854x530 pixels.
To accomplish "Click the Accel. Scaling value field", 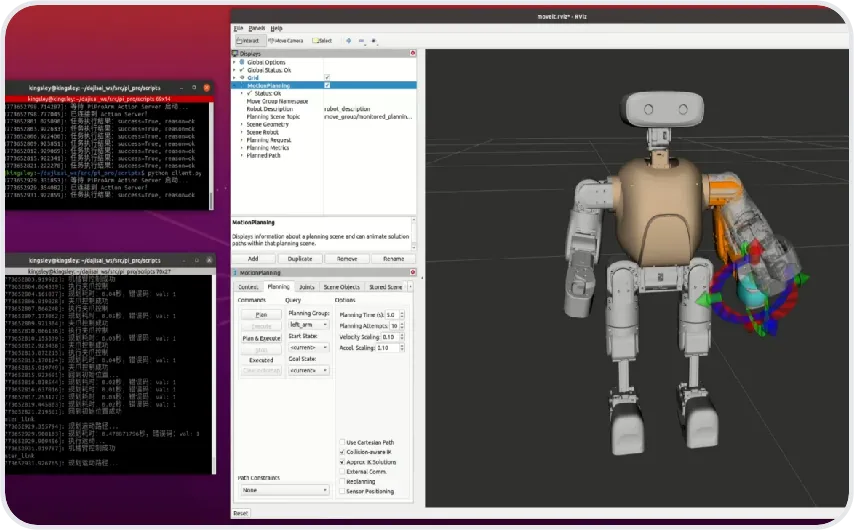I will (x=387, y=348).
